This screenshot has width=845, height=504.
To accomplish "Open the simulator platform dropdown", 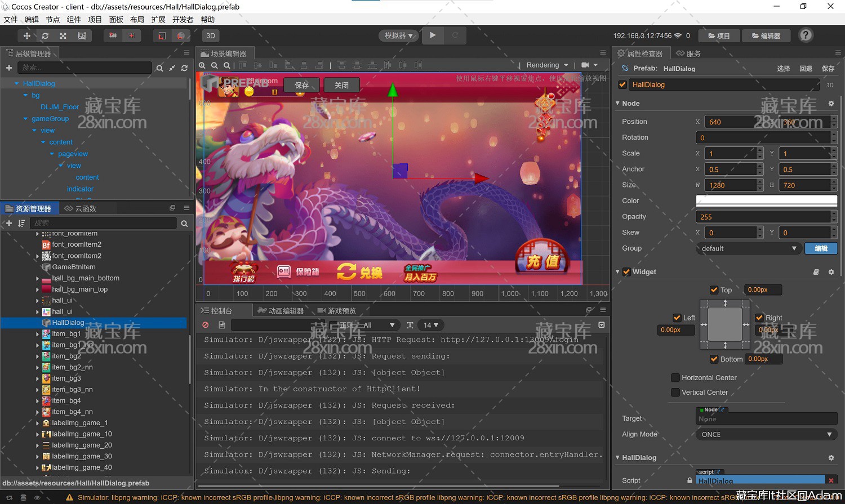I will pyautogui.click(x=398, y=36).
